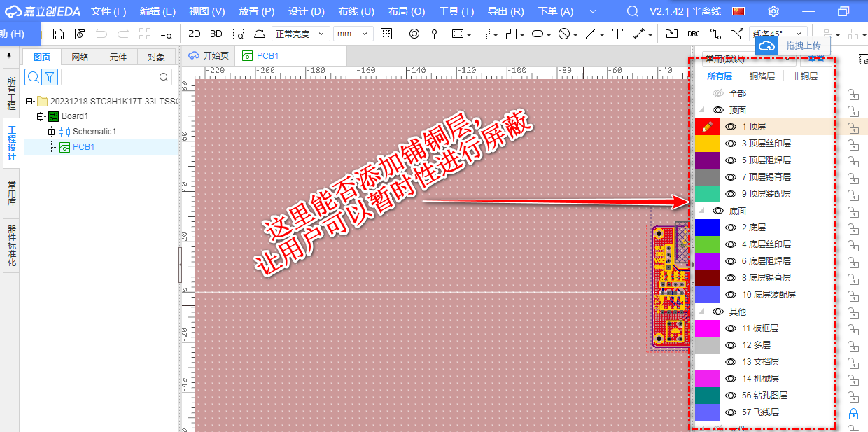This screenshot has width=868, height=432.
Task: Click the 1 顶层 red color swatch
Action: coord(708,127)
